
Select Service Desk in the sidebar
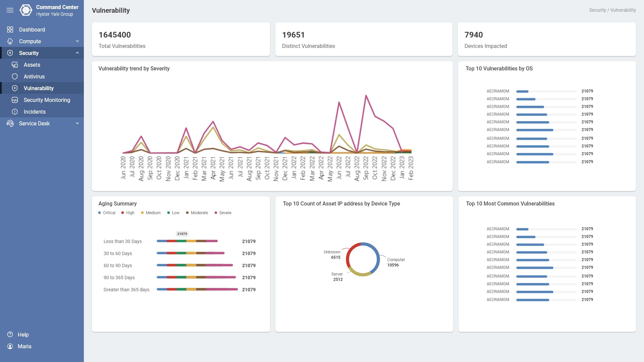[x=34, y=123]
